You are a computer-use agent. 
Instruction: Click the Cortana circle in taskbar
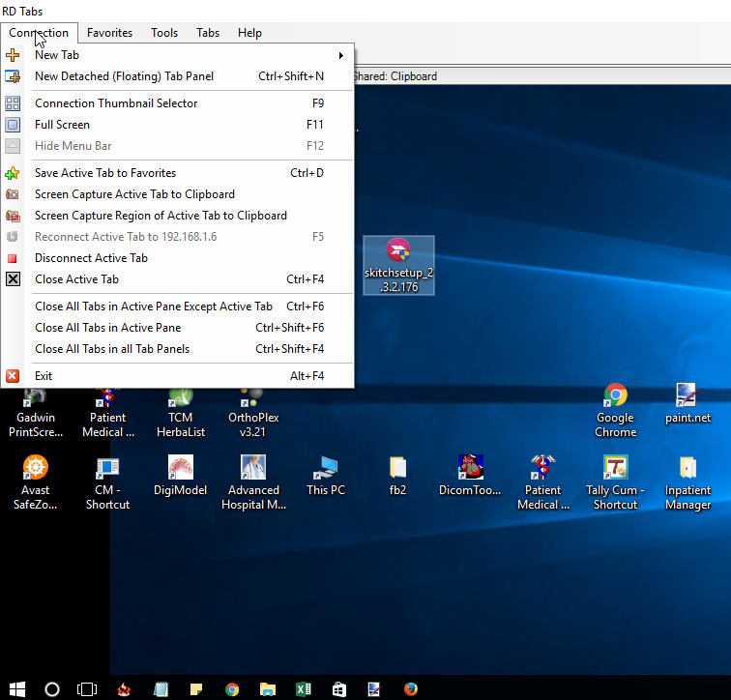point(52,689)
